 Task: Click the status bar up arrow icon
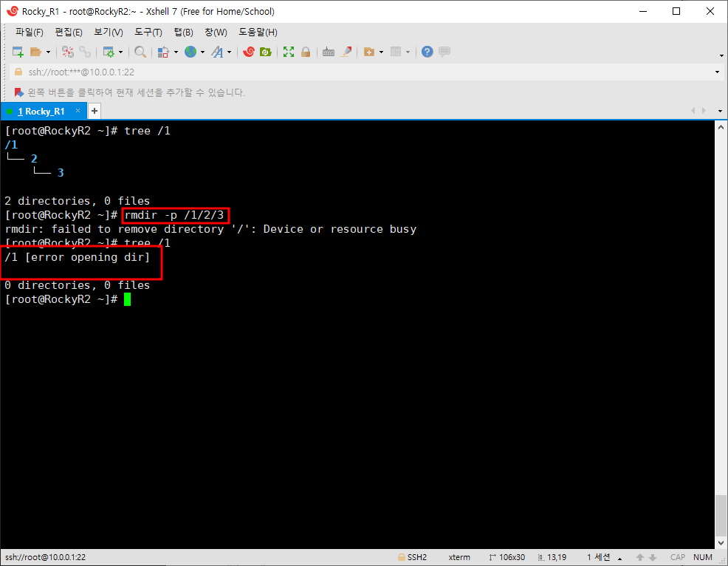click(x=640, y=557)
